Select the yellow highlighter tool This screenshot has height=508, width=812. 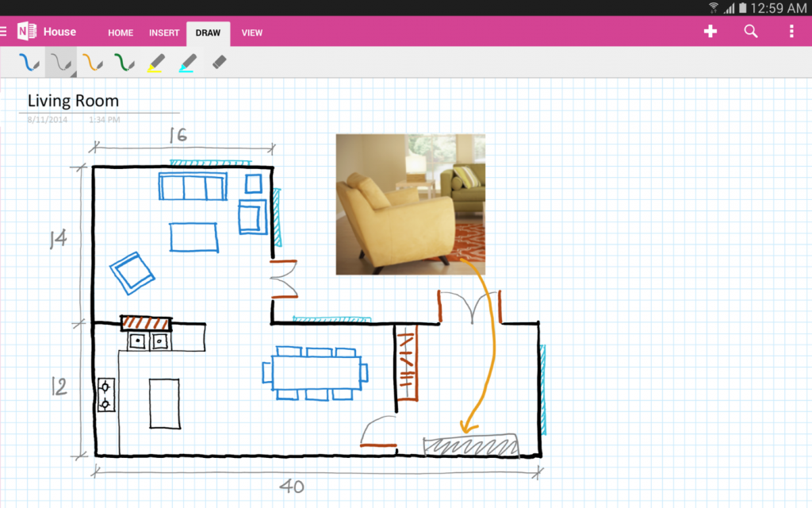155,61
